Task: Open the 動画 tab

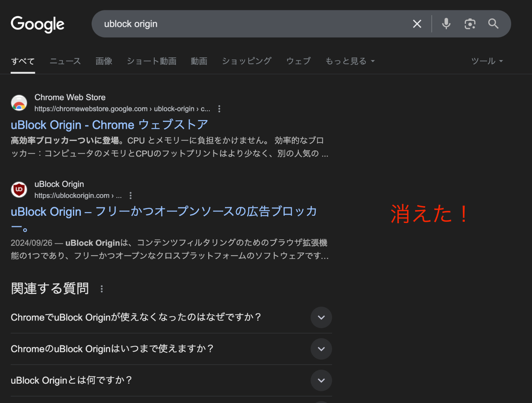Action: (x=199, y=61)
